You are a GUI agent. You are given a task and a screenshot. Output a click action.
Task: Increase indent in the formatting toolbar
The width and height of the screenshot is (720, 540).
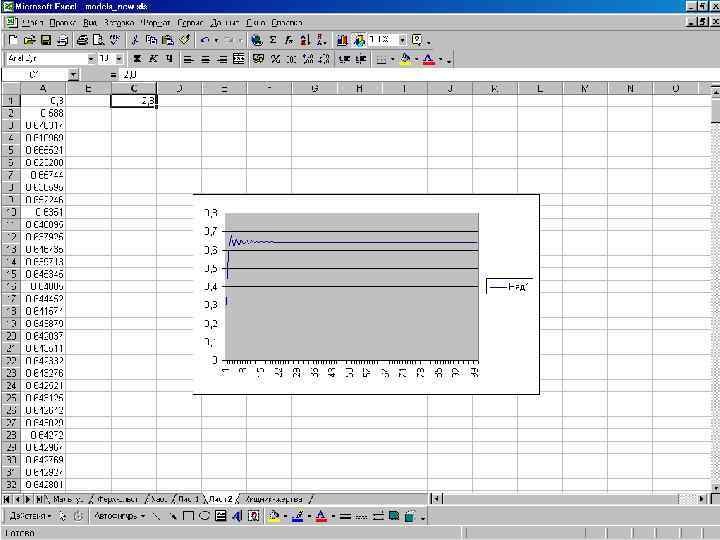361,59
